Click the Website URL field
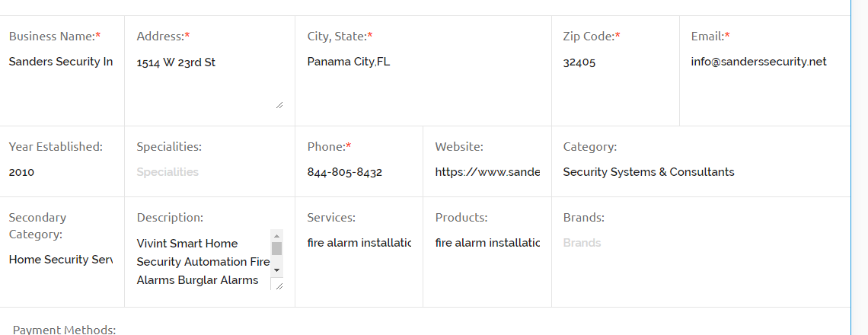Viewport: 868px width, 335px height. pyautogui.click(x=487, y=172)
